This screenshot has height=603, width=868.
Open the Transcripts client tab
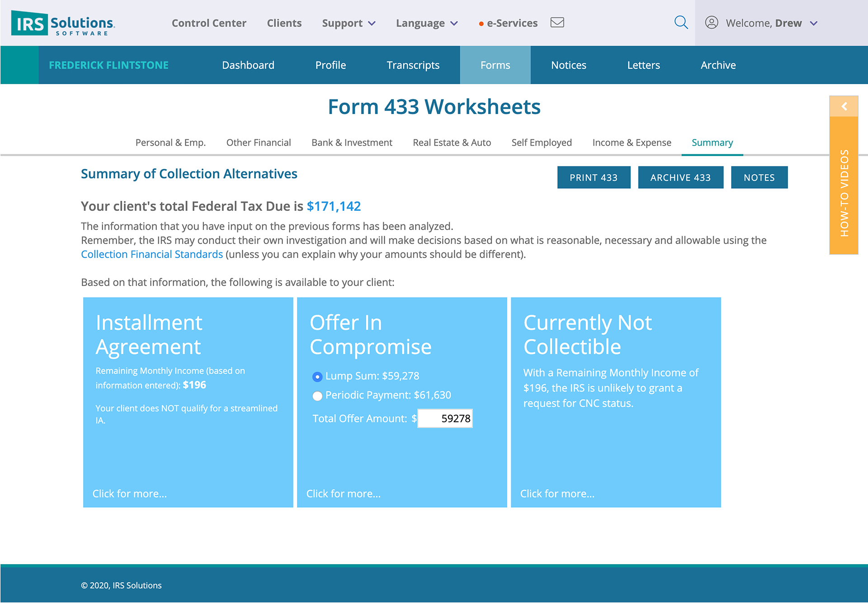point(413,65)
